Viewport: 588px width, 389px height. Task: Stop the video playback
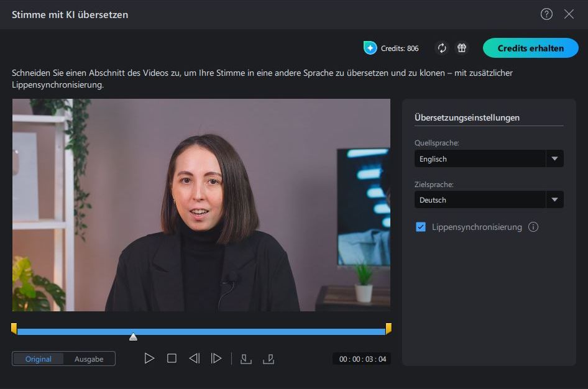(x=172, y=359)
